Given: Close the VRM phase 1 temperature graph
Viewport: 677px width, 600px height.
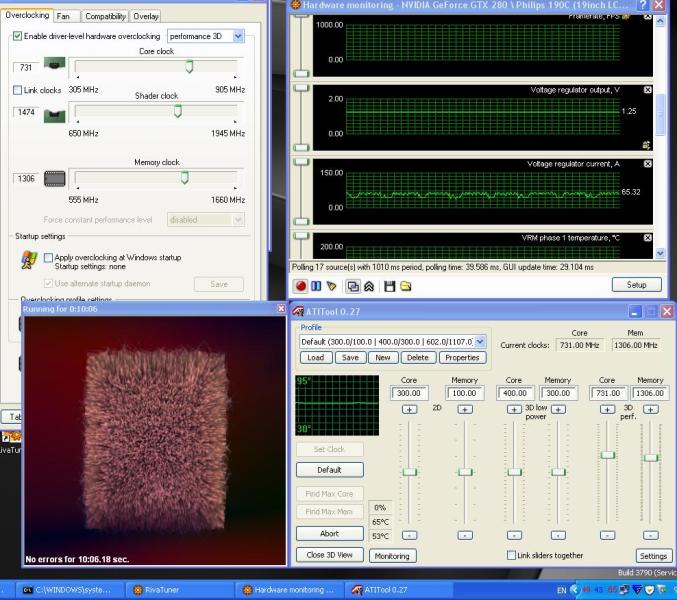Looking at the screenshot, I should [x=648, y=237].
